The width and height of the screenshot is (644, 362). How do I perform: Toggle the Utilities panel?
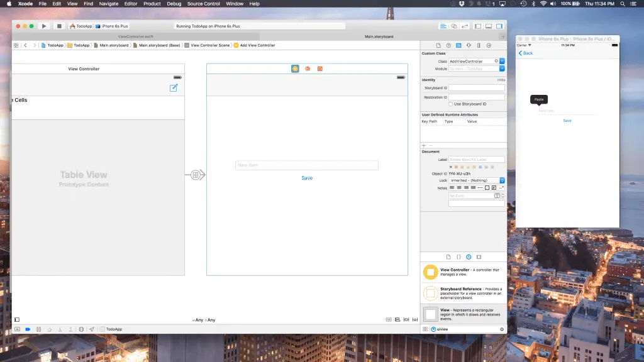point(499,26)
